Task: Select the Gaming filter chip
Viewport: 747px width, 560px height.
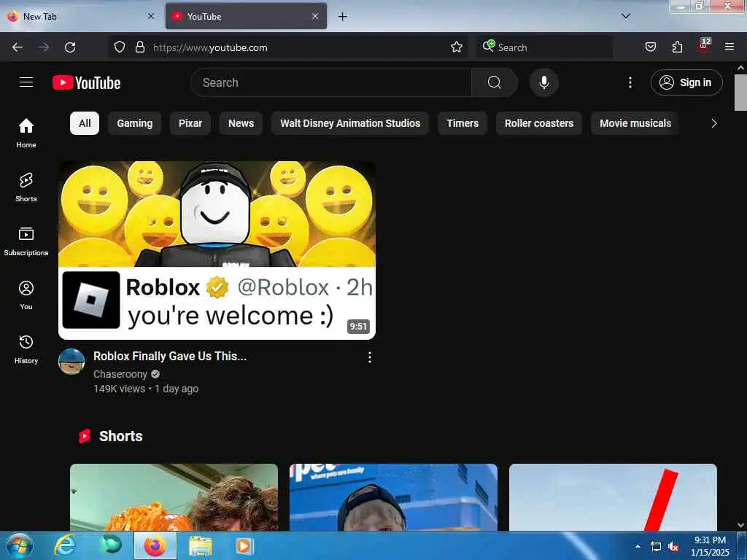Action: click(135, 123)
